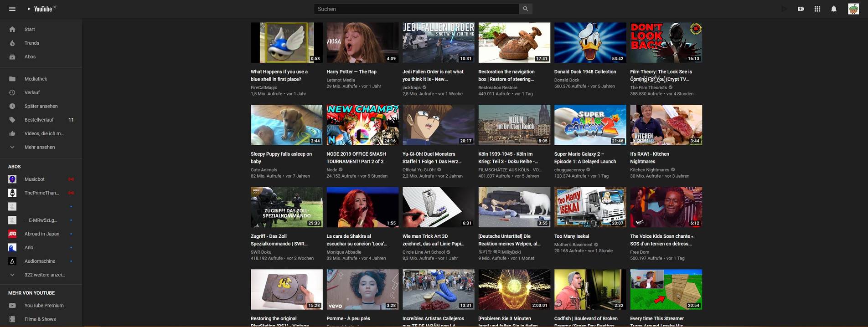
Task: Open the hamburger guide menu
Action: pos(12,9)
